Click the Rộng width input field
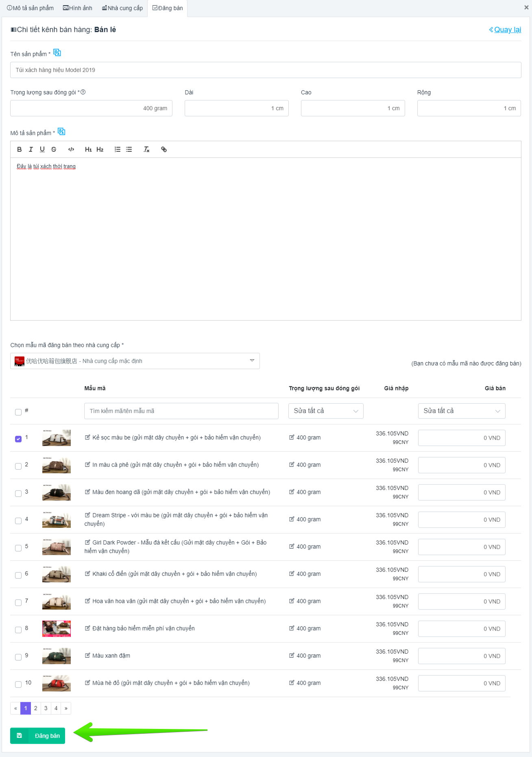 [469, 108]
